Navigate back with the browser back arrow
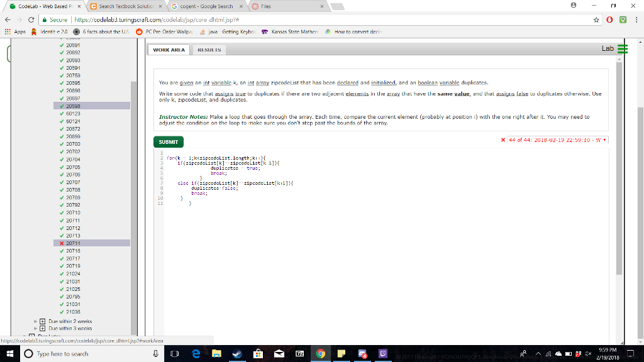 (x=7, y=19)
